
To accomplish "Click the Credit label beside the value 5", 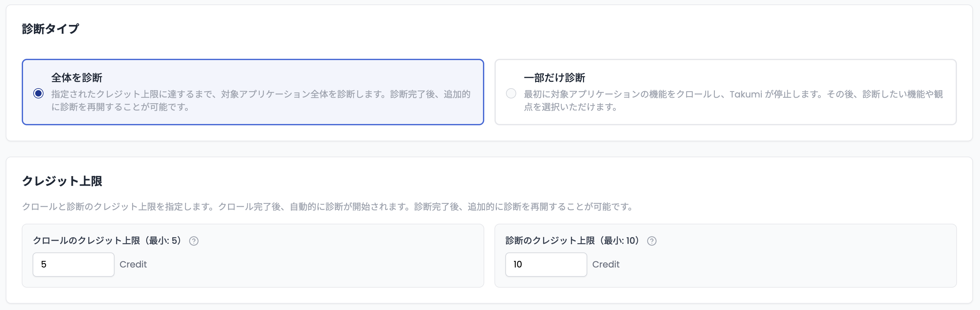I will (x=133, y=264).
